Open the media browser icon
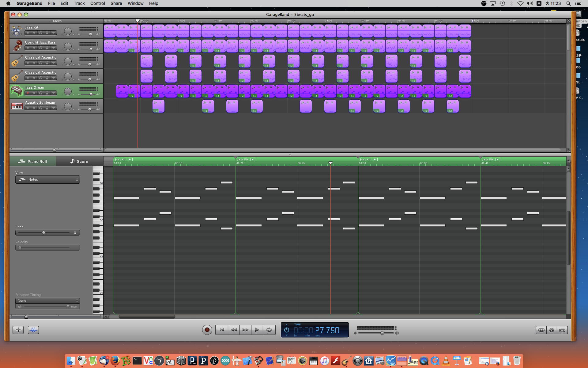Viewport: 588px width, 368px height. coord(562,330)
